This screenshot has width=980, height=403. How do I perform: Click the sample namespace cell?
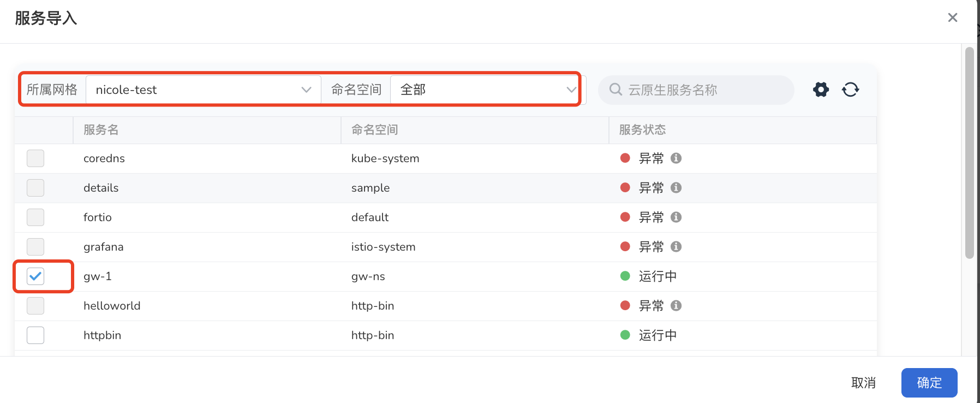pyautogui.click(x=371, y=188)
